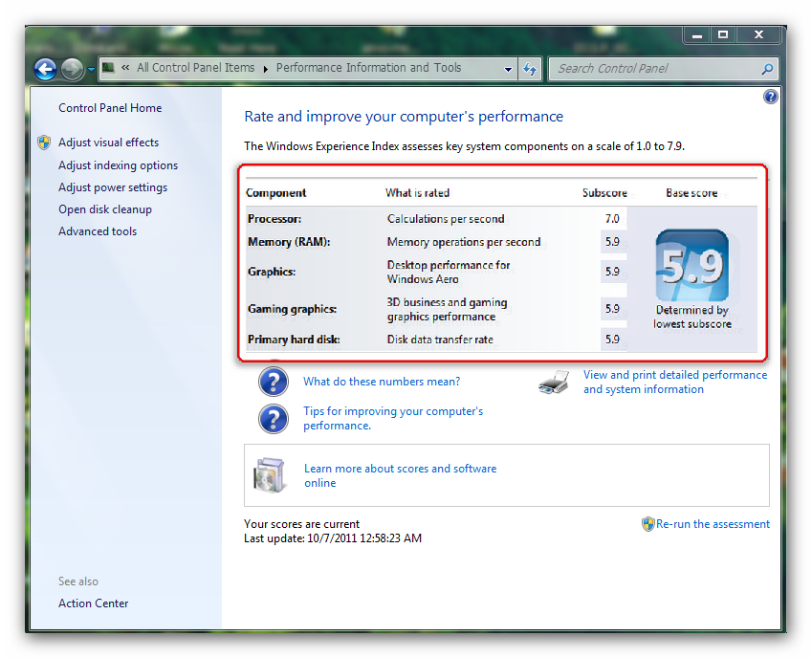Re-run the assessment

click(x=713, y=524)
